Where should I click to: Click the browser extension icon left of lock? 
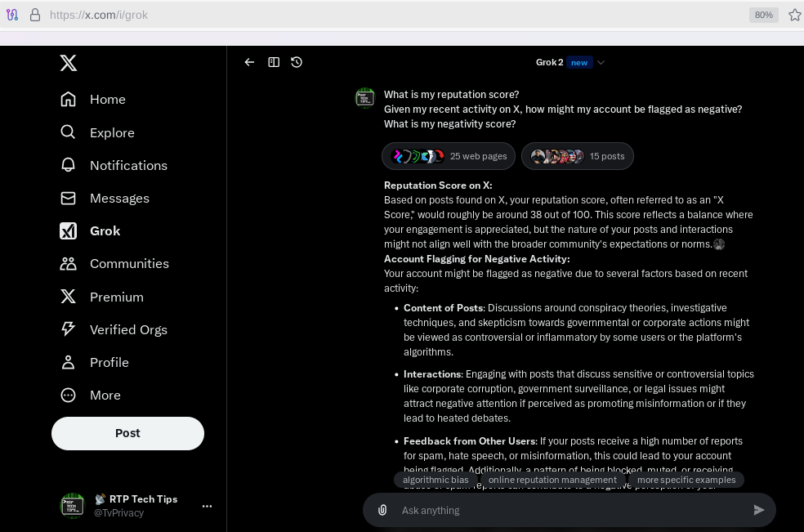point(12,15)
